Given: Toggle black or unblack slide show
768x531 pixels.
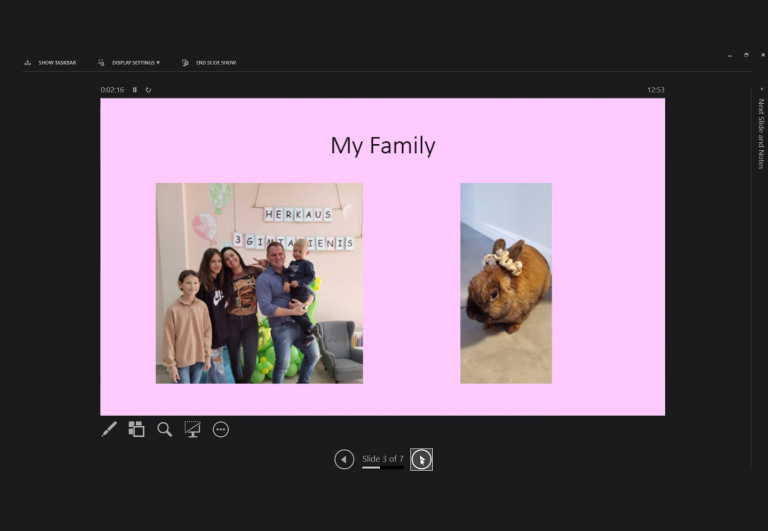Looking at the screenshot, I should coord(192,429).
